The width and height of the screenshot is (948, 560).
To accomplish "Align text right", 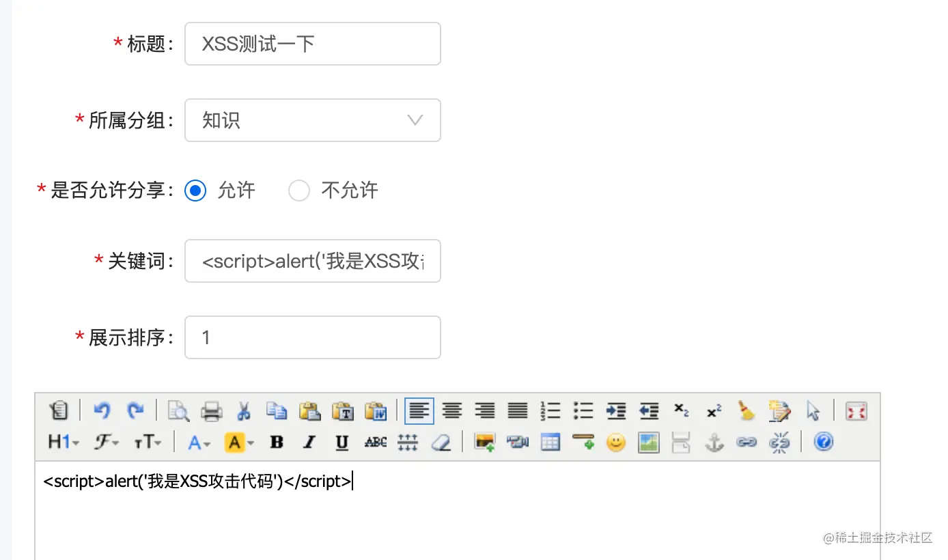I will pos(485,410).
